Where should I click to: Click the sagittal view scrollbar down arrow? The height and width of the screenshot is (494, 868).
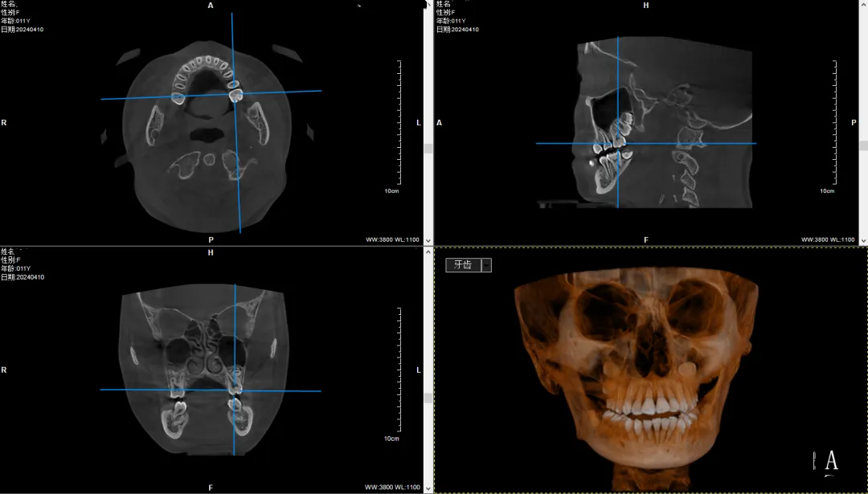pyautogui.click(x=863, y=240)
